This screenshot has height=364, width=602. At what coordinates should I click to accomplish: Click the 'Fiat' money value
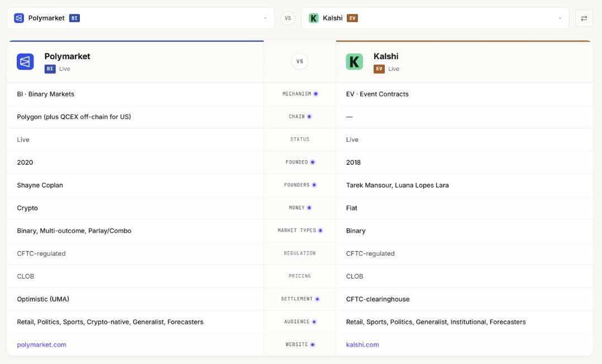tap(352, 208)
